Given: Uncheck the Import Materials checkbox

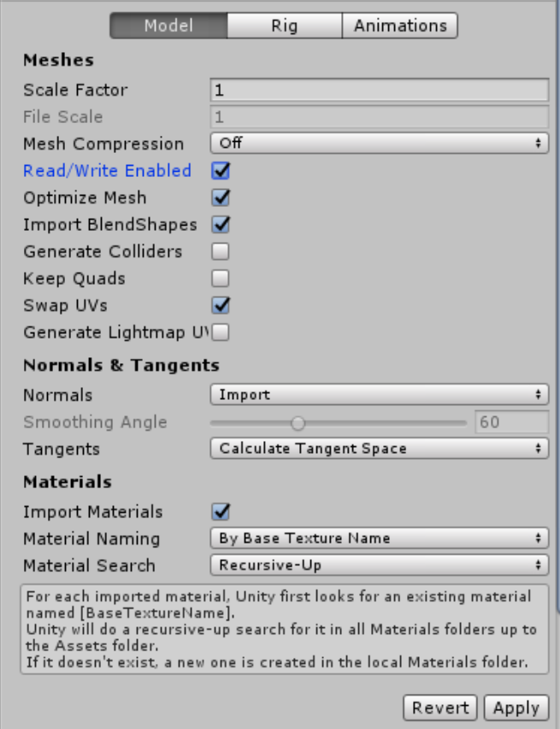Looking at the screenshot, I should pos(221,512).
